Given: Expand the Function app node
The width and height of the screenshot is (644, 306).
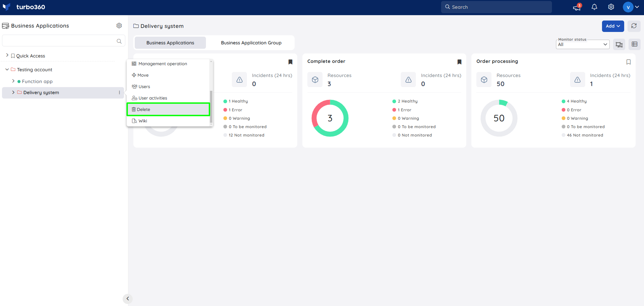Looking at the screenshot, I should click(13, 81).
